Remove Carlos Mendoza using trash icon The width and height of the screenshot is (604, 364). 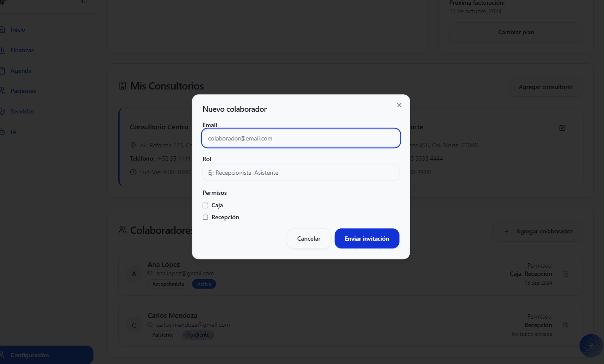point(566,325)
